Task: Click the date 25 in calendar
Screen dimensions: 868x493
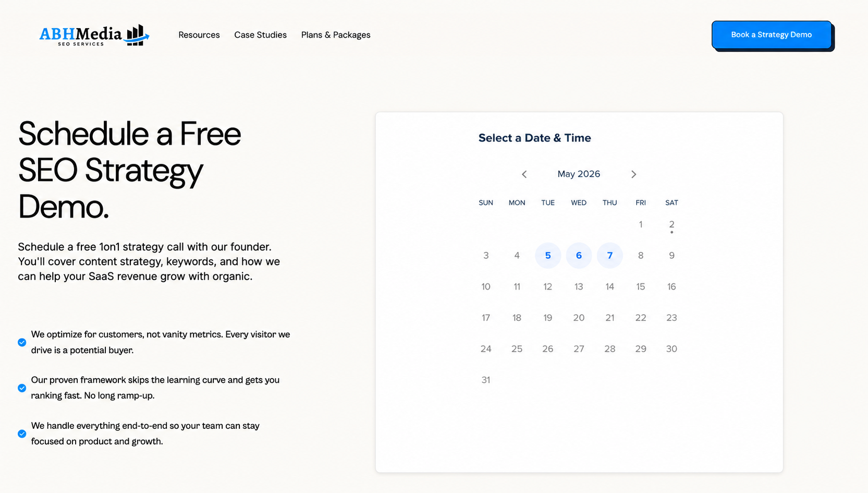Action: point(517,349)
